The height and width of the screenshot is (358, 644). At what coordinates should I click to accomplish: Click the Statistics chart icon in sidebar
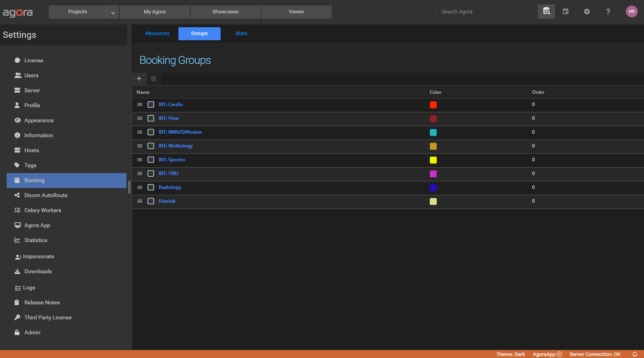[17, 240]
